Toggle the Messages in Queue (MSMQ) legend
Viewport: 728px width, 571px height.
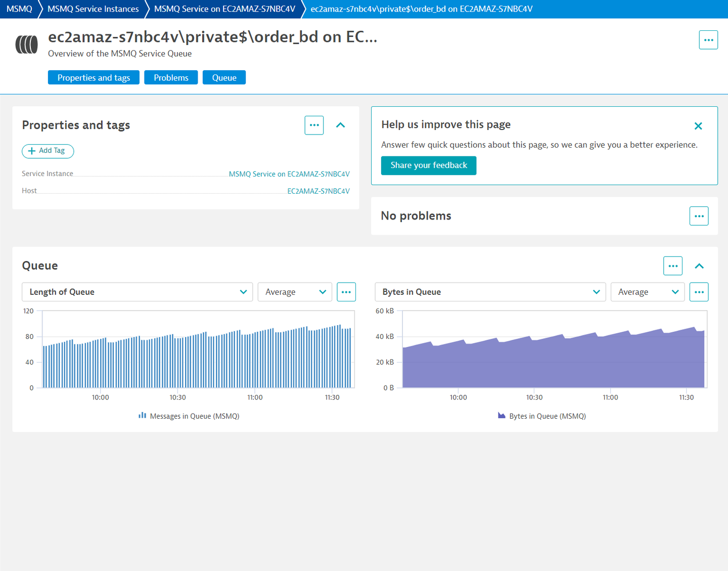(x=189, y=416)
